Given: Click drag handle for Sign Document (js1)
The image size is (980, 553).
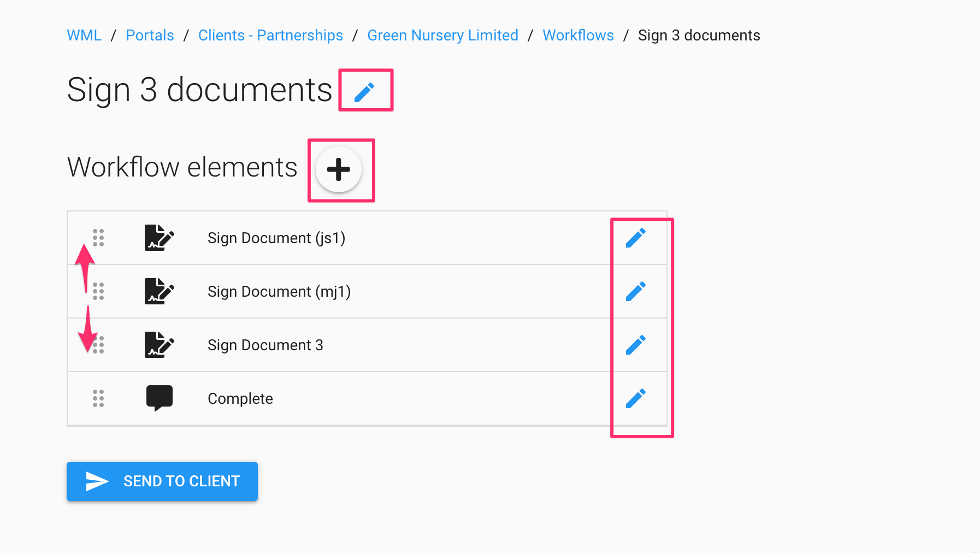Looking at the screenshot, I should pyautogui.click(x=98, y=238).
